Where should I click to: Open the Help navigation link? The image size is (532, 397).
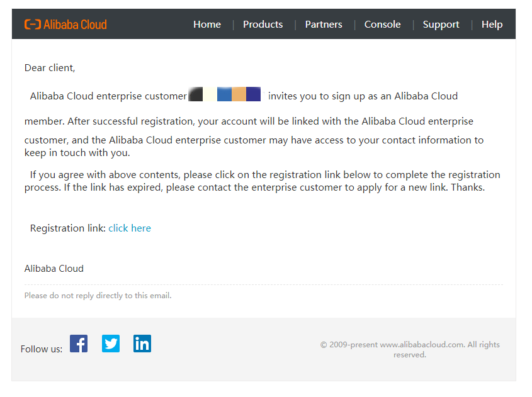point(492,25)
